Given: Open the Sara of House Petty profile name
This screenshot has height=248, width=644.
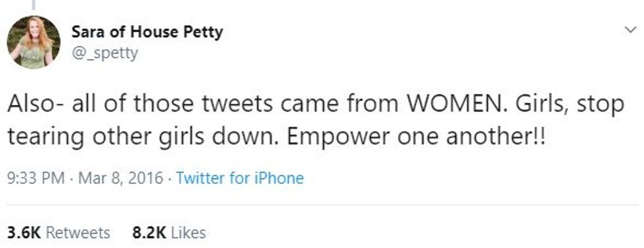Looking at the screenshot, I should (x=147, y=32).
